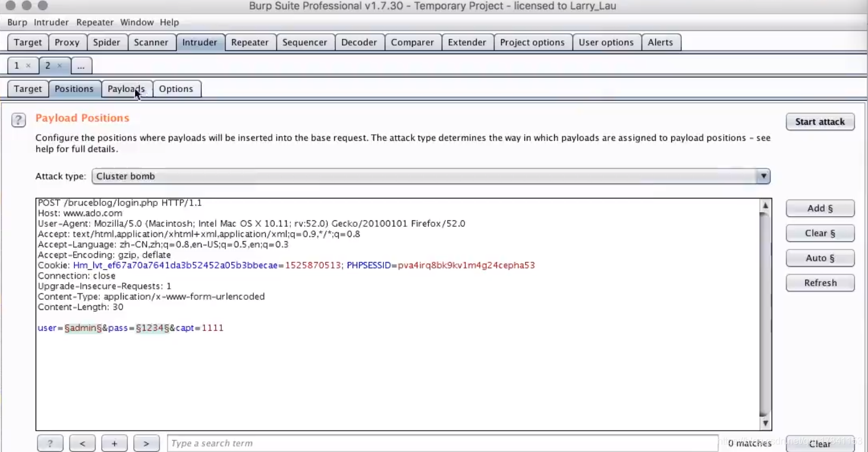Image resolution: width=868 pixels, height=452 pixels.
Task: Select the Positions sub-tab
Action: pyautogui.click(x=74, y=89)
